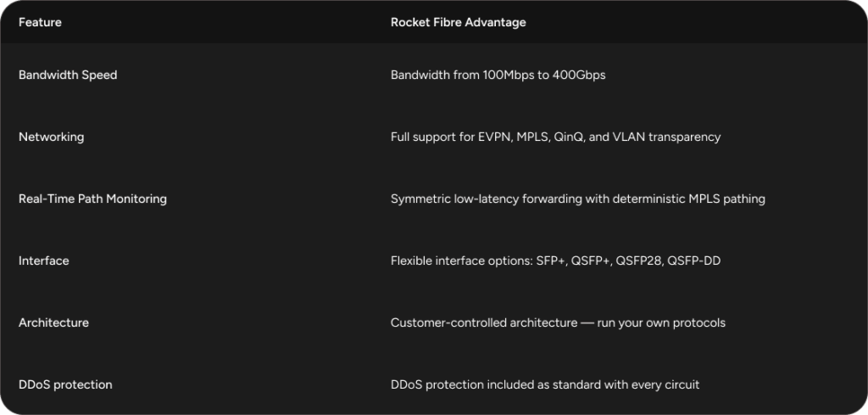Click the Bandwidth Speed feature label

68,75
